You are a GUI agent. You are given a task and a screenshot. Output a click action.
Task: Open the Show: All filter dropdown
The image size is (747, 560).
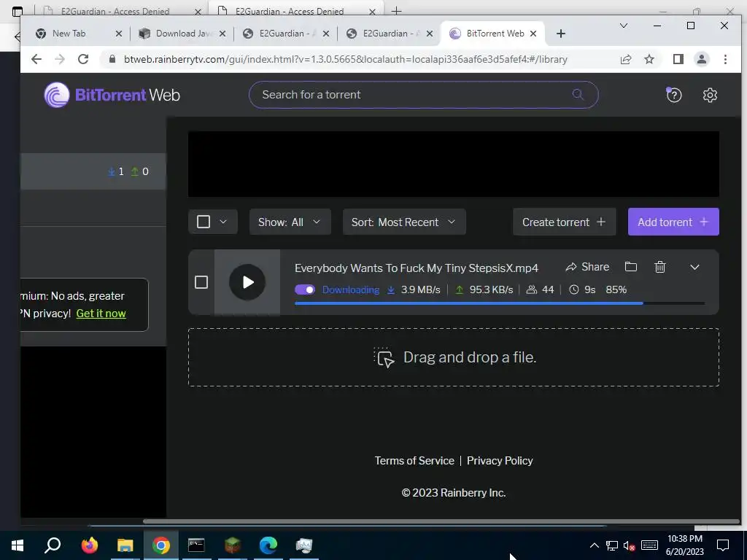coord(290,222)
